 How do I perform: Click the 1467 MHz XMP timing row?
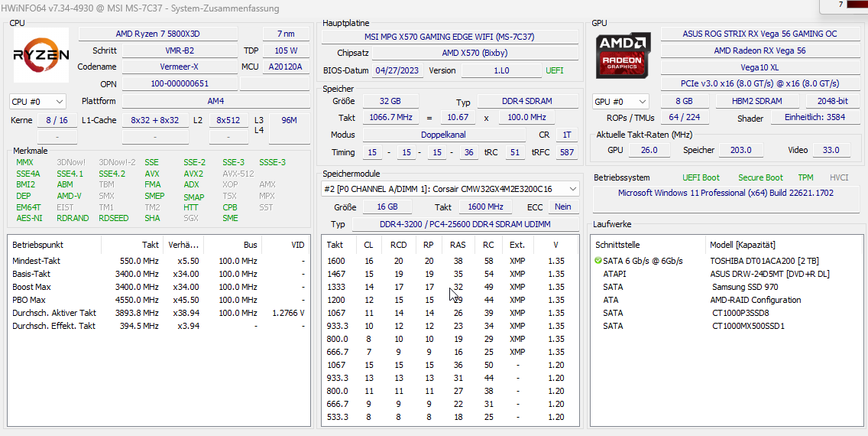[x=450, y=274]
